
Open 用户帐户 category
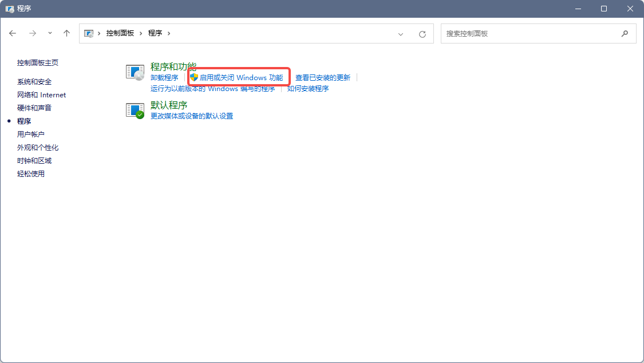(x=31, y=135)
